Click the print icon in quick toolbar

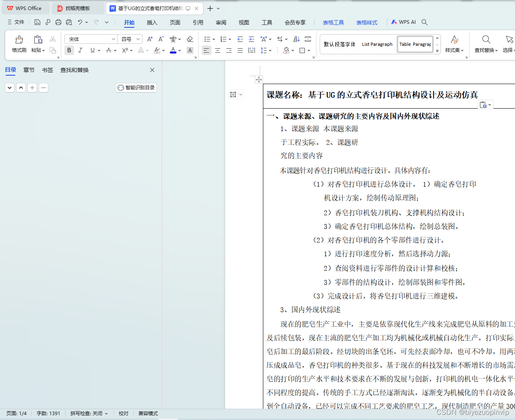[x=58, y=22]
